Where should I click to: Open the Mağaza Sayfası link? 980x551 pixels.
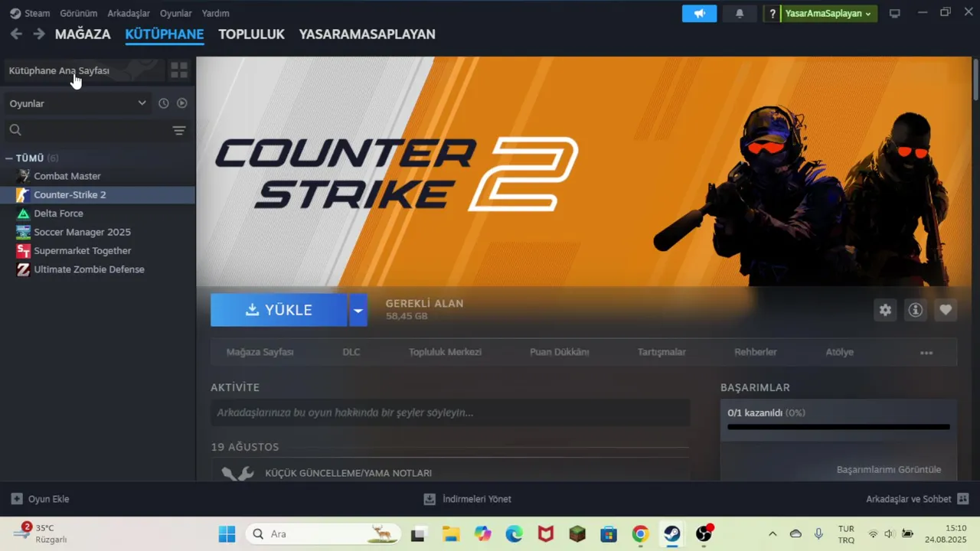pos(260,352)
